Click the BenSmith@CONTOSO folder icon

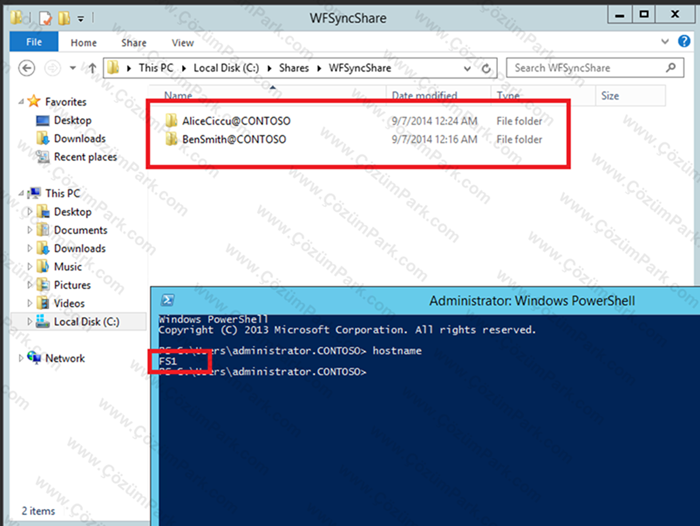coord(171,139)
